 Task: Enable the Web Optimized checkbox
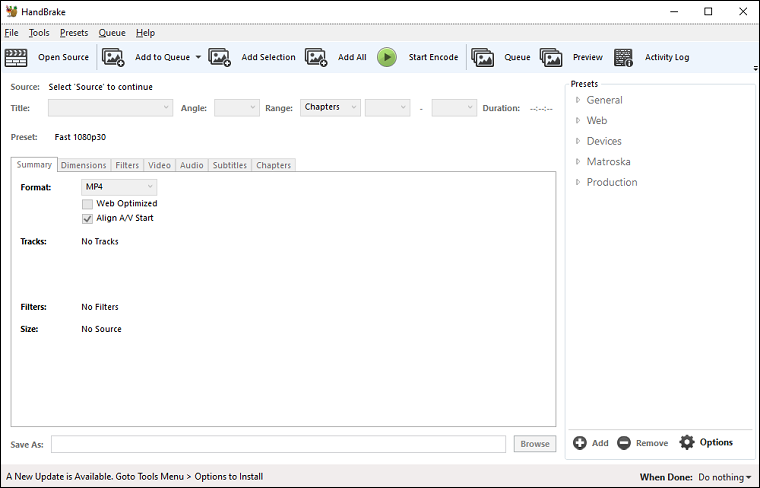[87, 204]
